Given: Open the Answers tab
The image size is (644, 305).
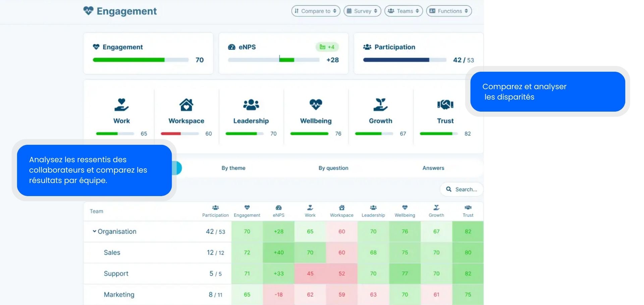Looking at the screenshot, I should 433,168.
